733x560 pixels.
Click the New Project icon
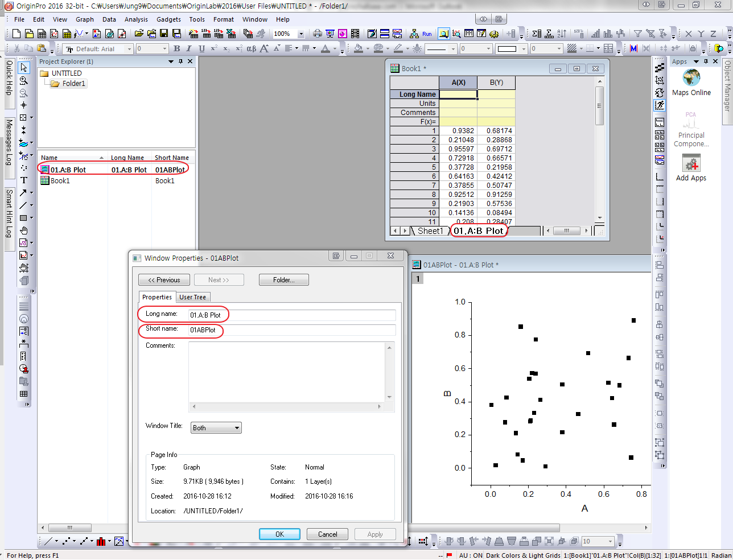(17, 34)
